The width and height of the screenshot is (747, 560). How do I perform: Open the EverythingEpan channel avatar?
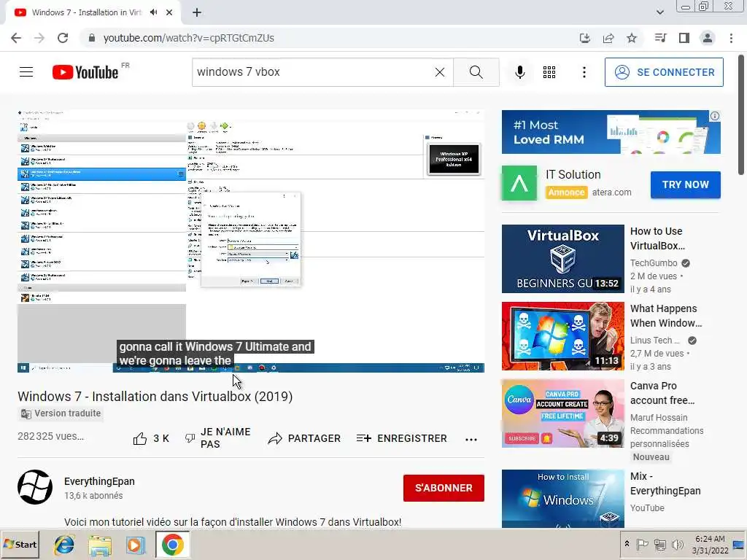click(35, 487)
